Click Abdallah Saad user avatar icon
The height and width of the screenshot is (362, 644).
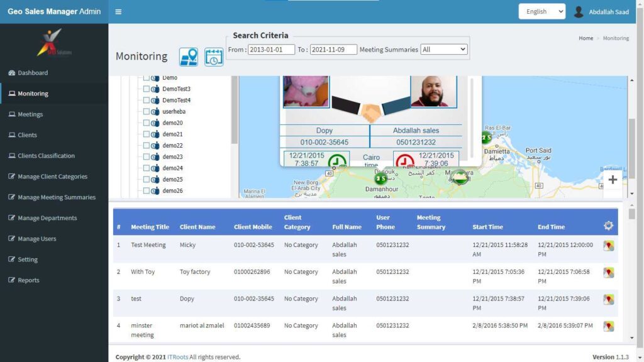[579, 12]
